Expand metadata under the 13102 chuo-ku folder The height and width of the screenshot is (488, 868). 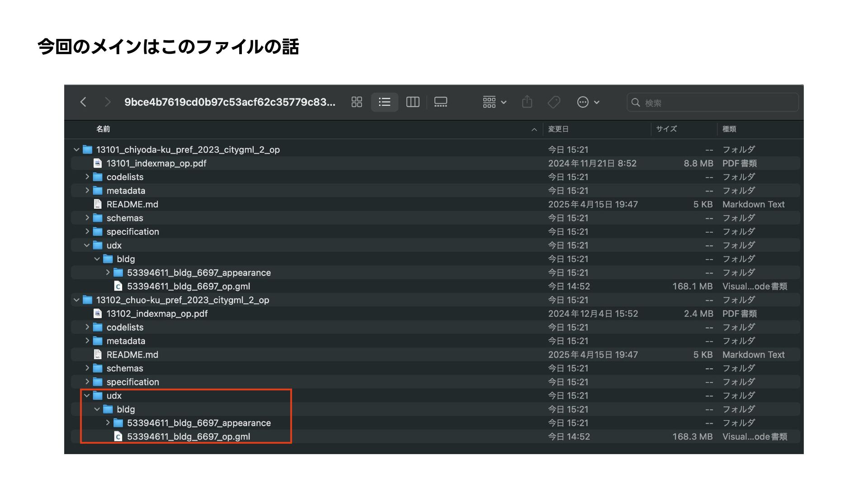(x=87, y=341)
